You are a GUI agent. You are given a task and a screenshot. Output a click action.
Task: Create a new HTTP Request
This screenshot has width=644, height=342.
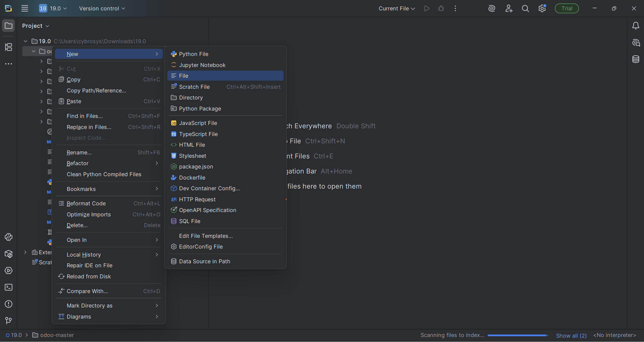tap(225, 199)
